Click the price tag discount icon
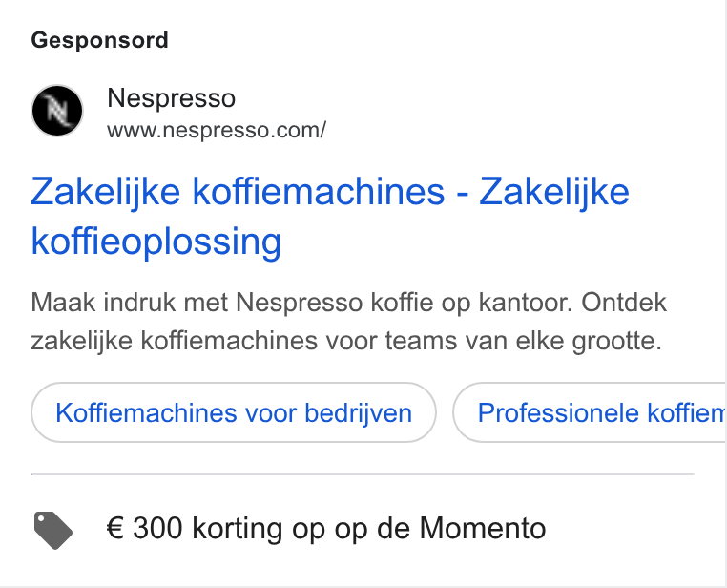Viewport: 727px width, 588px height. point(53,530)
